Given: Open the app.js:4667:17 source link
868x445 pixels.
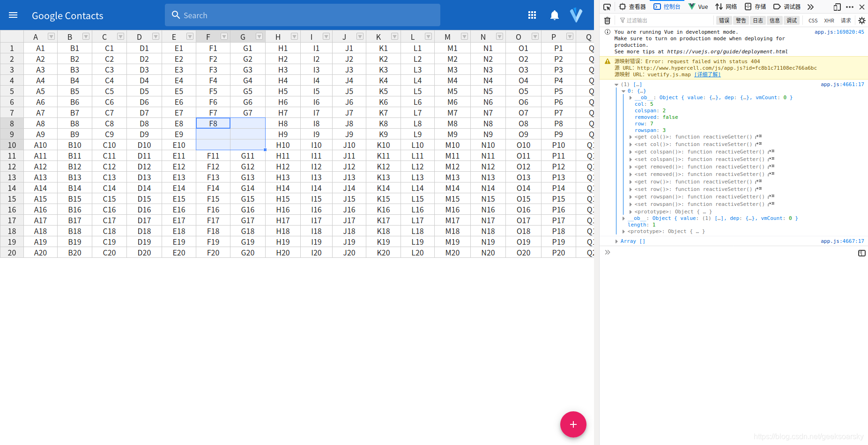Looking at the screenshot, I should pos(842,241).
